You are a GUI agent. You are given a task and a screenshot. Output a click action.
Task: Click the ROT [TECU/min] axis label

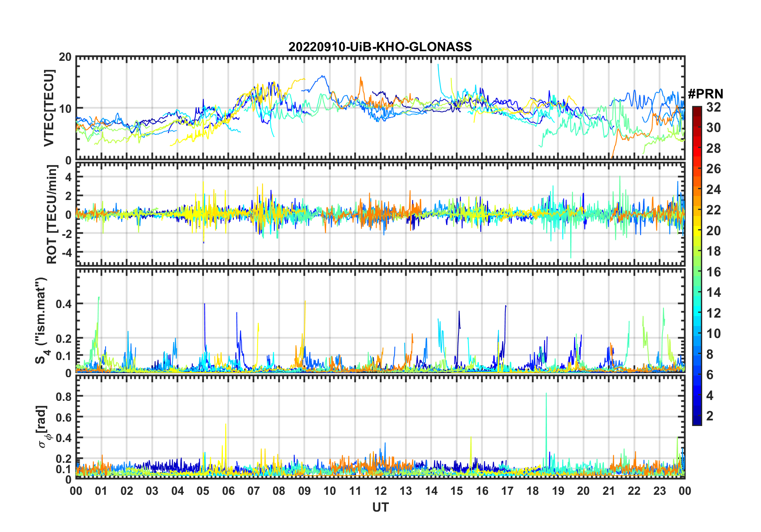coord(52,214)
